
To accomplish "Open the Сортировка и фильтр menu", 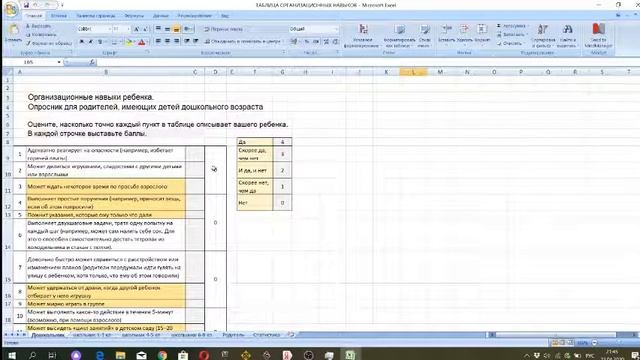I will (543, 36).
